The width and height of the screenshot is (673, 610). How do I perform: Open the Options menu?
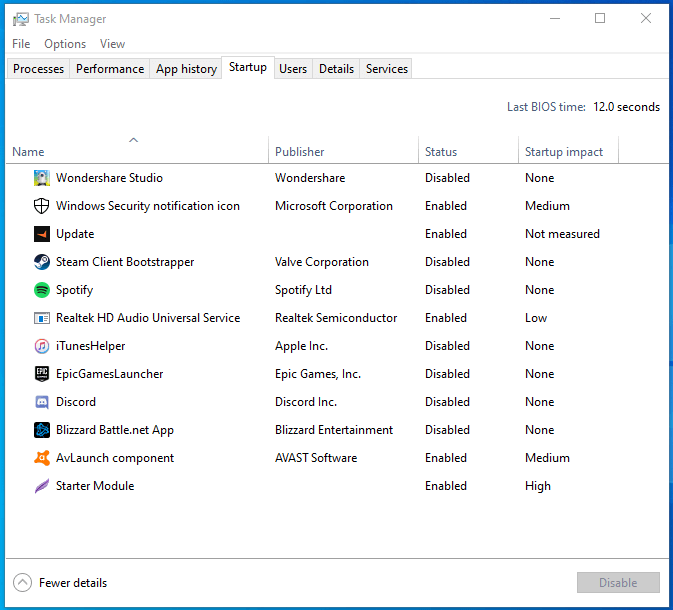(65, 44)
